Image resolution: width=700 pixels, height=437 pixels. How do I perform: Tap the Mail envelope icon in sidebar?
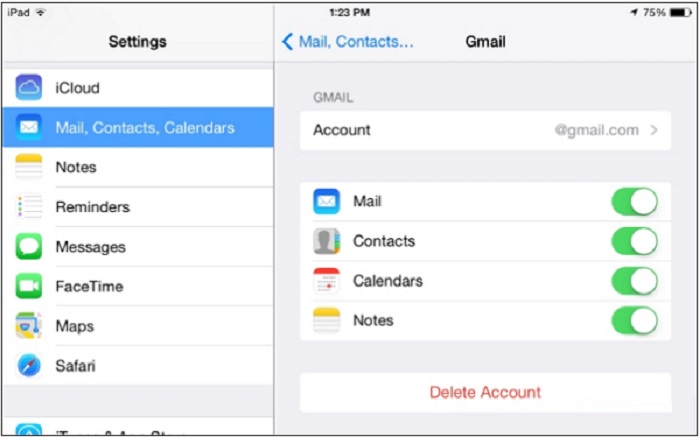coord(29,128)
